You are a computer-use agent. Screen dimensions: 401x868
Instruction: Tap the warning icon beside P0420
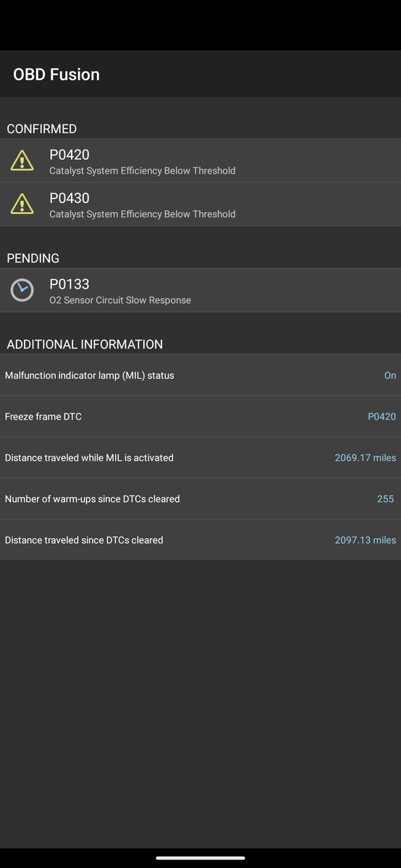click(x=22, y=161)
